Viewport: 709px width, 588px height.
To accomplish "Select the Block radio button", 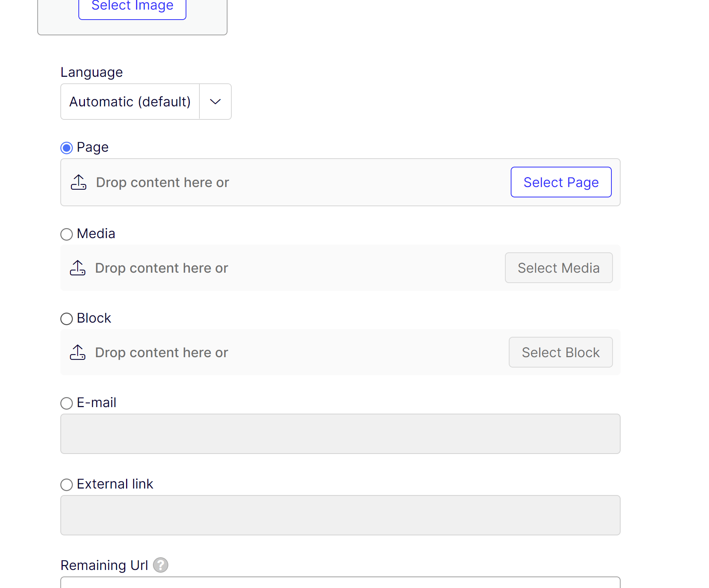I will pos(66,318).
